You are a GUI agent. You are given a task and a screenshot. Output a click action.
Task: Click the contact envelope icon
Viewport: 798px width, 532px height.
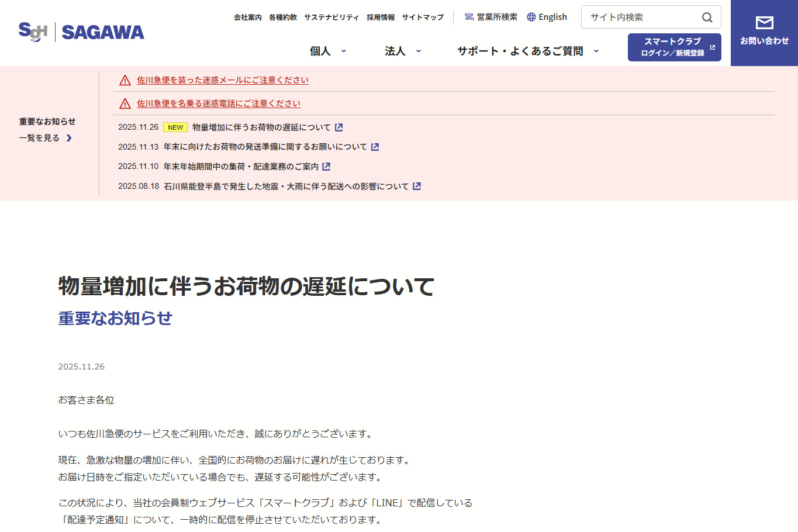(764, 23)
